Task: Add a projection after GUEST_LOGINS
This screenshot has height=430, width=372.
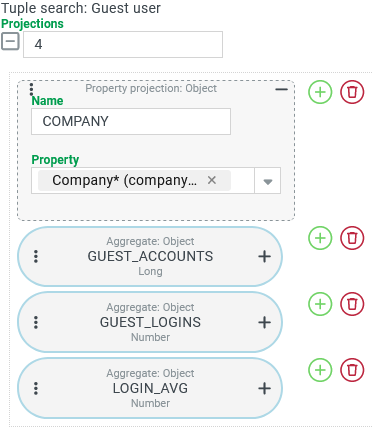Action: (320, 304)
